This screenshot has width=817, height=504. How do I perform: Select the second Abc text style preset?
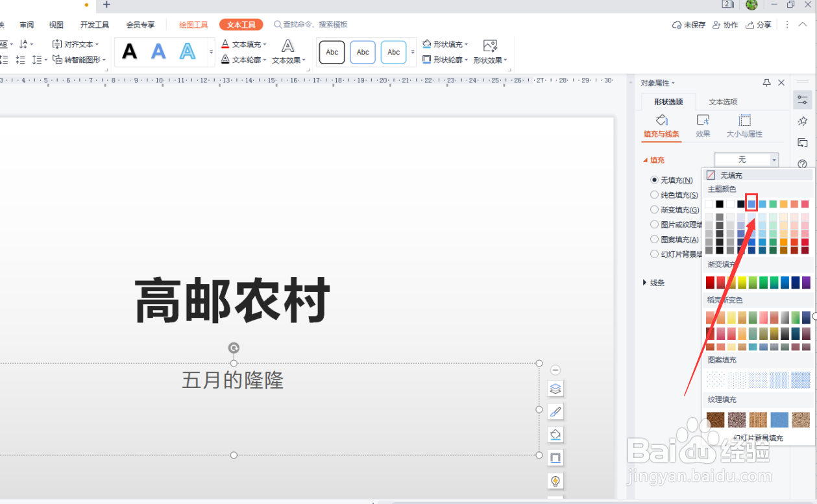[362, 52]
